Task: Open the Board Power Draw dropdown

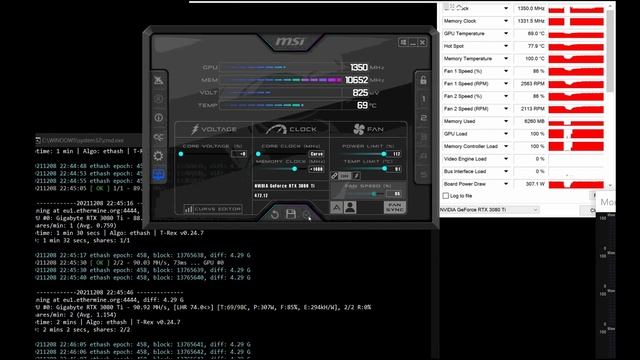Action: coord(506,184)
